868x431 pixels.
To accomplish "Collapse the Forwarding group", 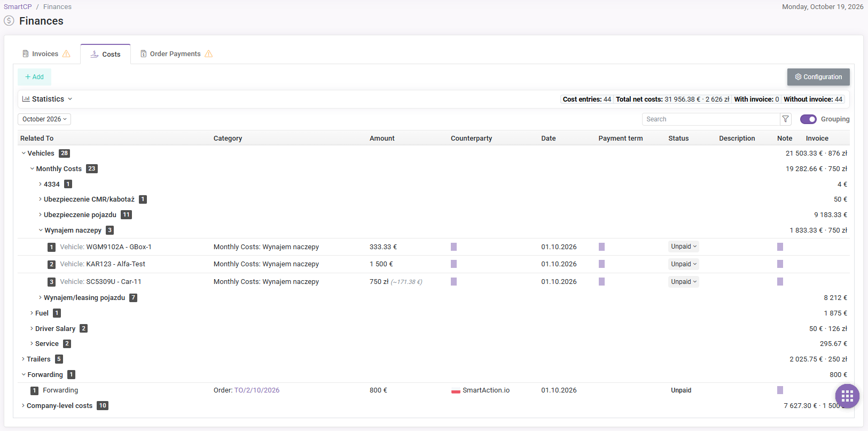I will (x=24, y=375).
